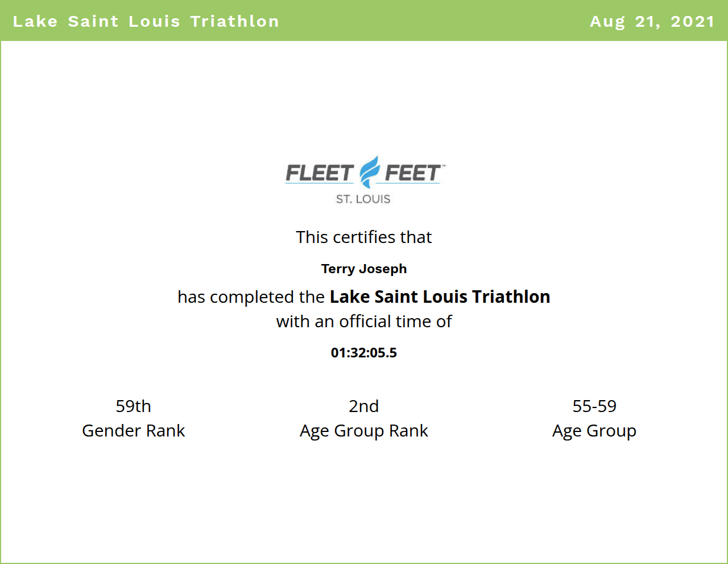Click the bold Lake Saint Louis Triathlon text
The height and width of the screenshot is (564, 728).
440,297
